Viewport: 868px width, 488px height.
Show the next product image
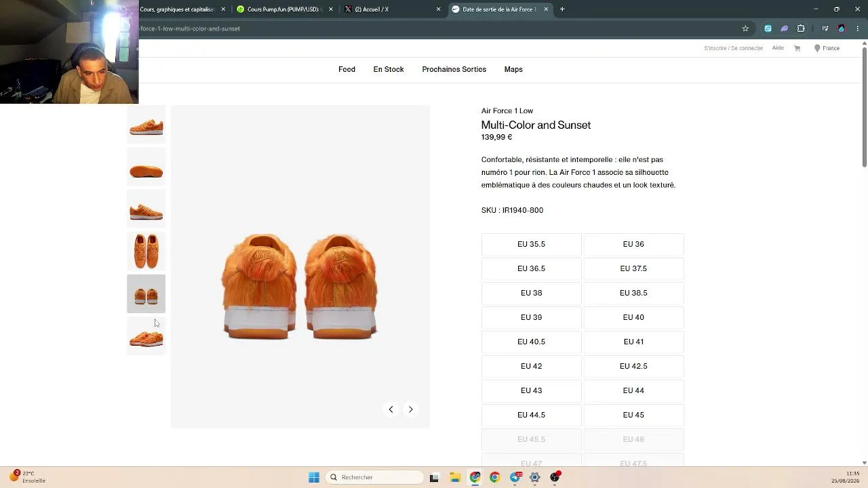pyautogui.click(x=410, y=409)
